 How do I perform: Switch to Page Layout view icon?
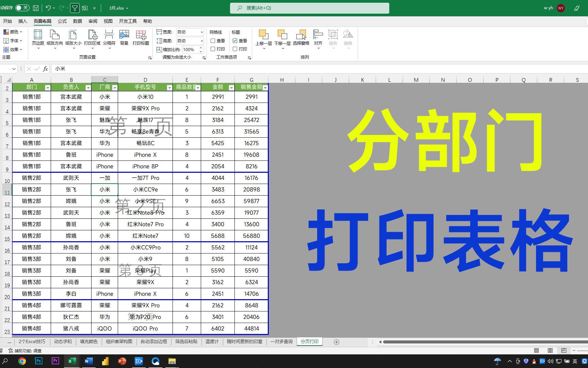click(550, 350)
